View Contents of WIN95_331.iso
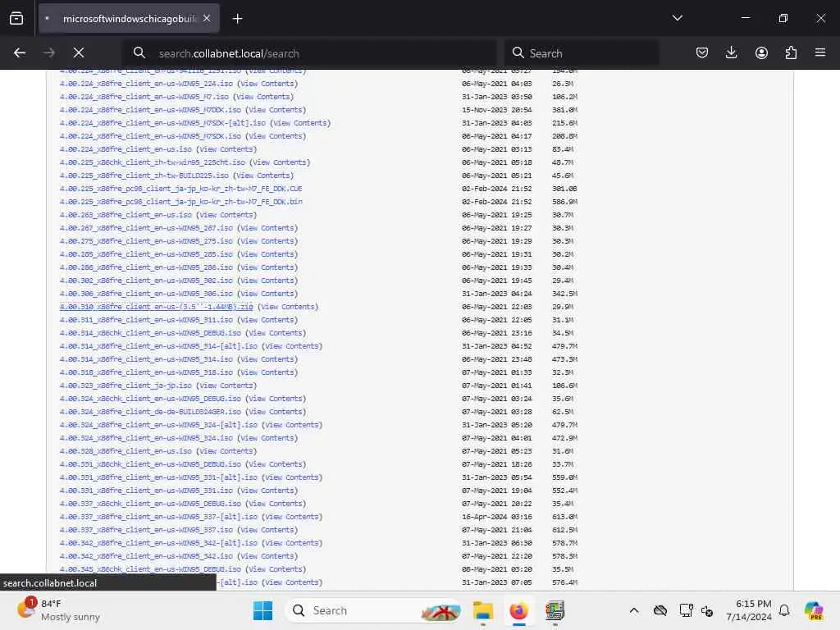The height and width of the screenshot is (630, 840). pyautogui.click(x=267, y=491)
